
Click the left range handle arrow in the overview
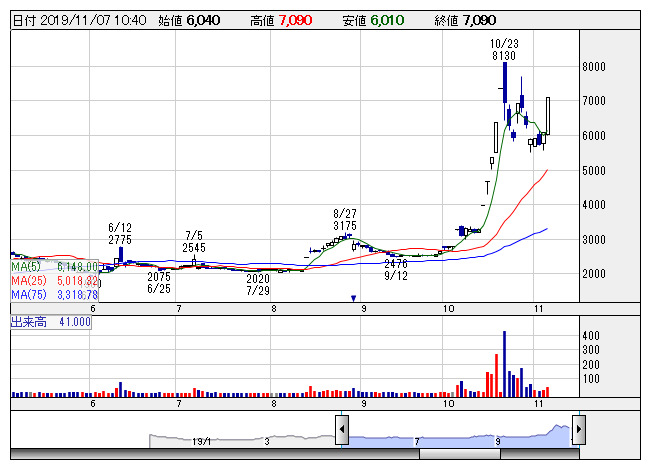[x=341, y=431]
